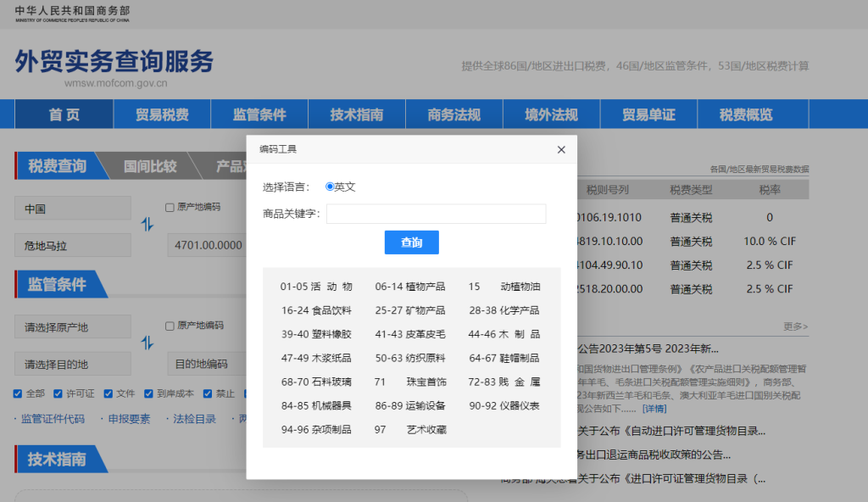The image size is (868, 502).
Task: Click the 查询 button in the dialog
Action: [411, 243]
